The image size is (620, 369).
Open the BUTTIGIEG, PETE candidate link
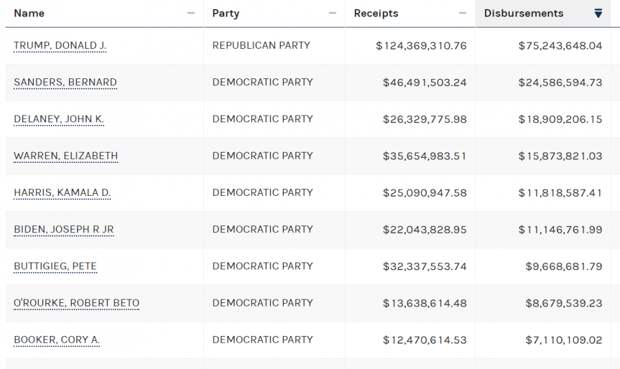(55, 266)
